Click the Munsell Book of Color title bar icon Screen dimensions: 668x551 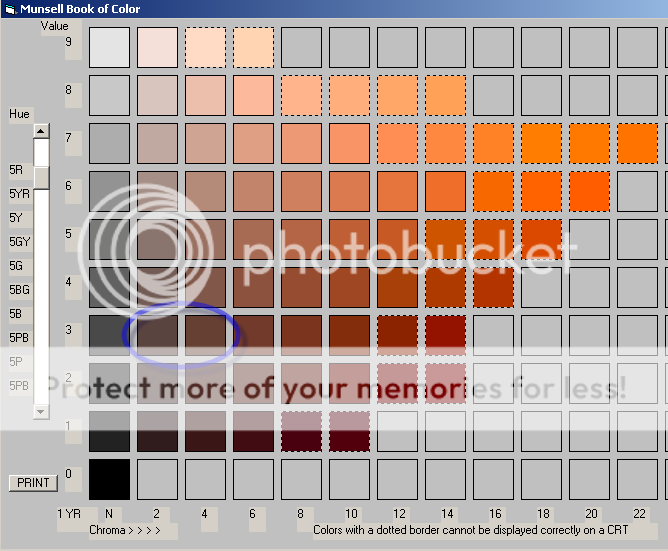point(10,9)
